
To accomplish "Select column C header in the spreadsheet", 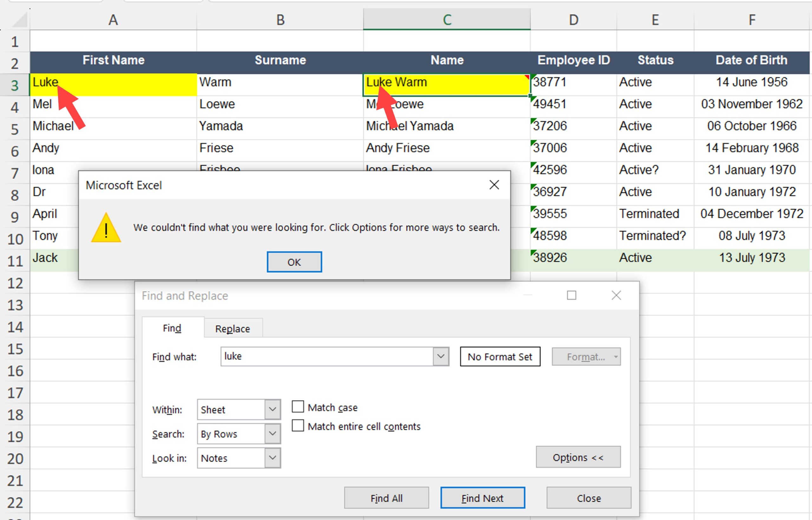I will coord(446,19).
